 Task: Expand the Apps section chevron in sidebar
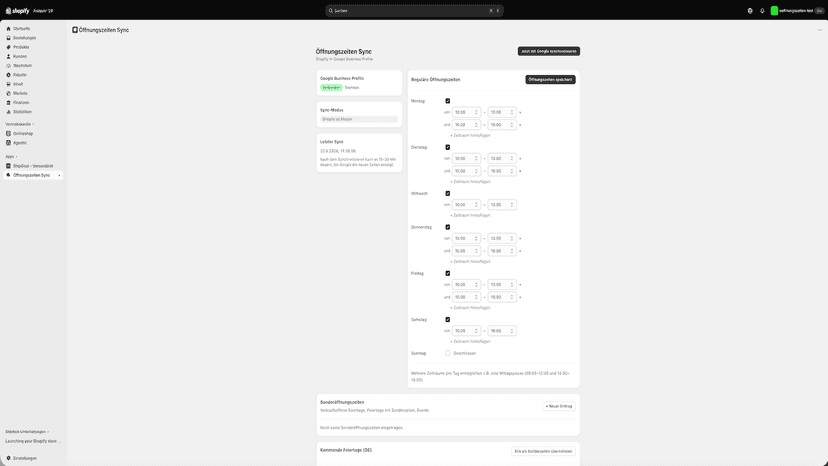click(16, 156)
